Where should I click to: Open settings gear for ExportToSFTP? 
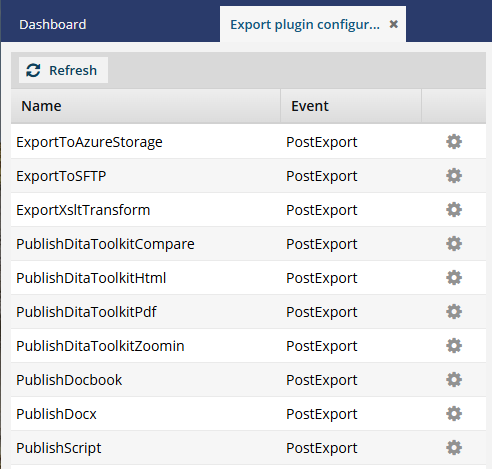454,176
